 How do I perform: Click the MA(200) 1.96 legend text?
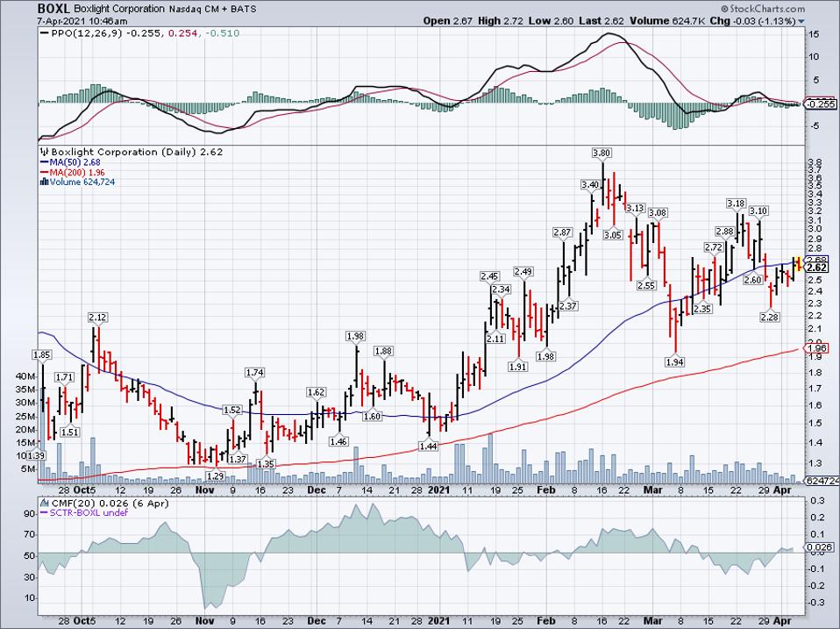pos(77,173)
